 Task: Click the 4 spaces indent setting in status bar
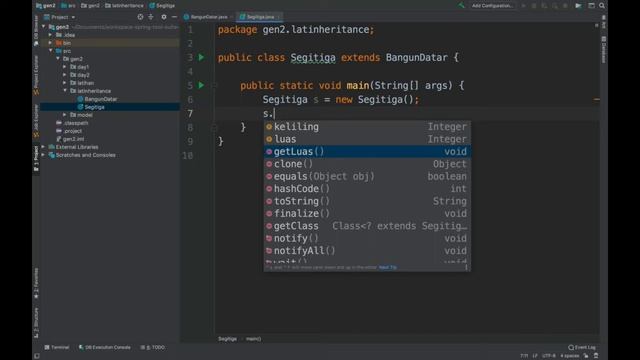click(x=569, y=356)
